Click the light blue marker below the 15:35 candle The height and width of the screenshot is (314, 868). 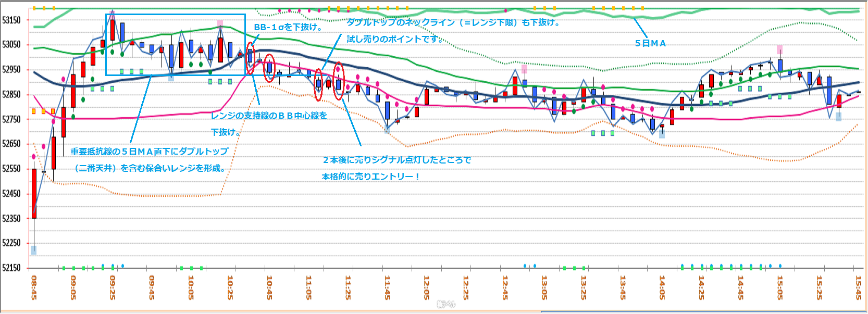tap(838, 117)
